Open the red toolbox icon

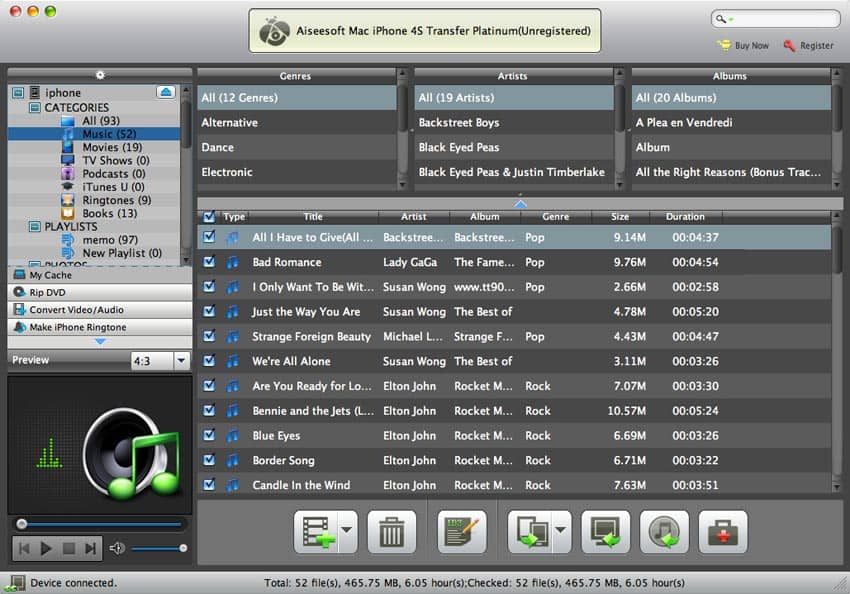[723, 532]
